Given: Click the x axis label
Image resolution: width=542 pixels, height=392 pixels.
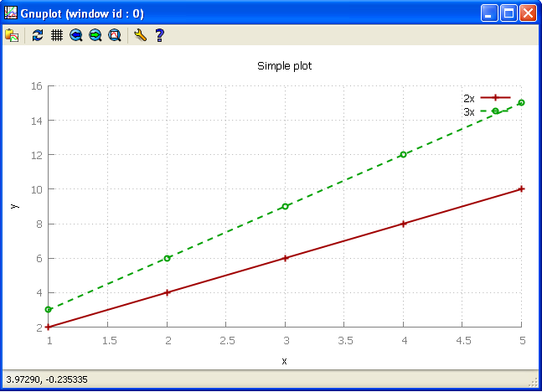Looking at the screenshot, I should (x=284, y=361).
